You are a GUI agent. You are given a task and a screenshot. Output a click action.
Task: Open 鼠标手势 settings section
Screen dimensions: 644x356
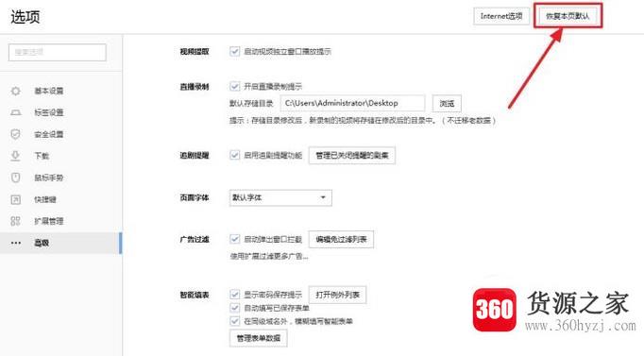(x=49, y=178)
